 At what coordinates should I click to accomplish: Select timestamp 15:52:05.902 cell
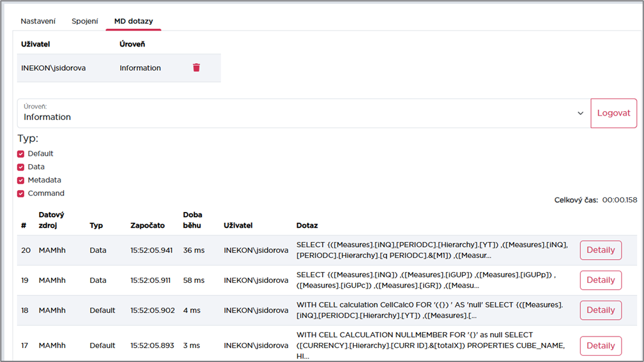[152, 310]
